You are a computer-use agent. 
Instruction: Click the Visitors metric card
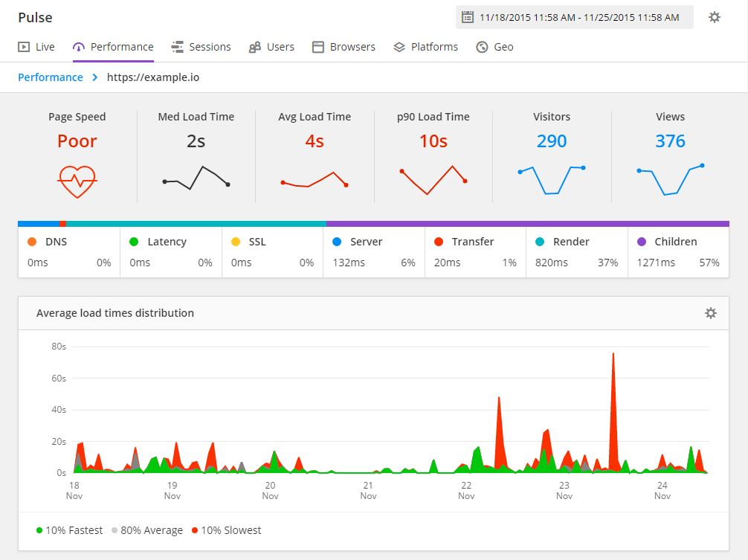coord(551,156)
